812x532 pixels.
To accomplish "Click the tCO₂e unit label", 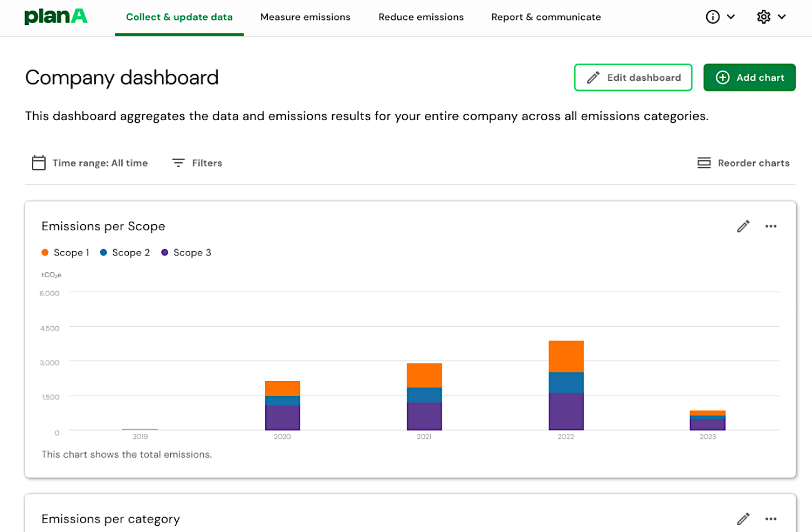I will [x=51, y=275].
